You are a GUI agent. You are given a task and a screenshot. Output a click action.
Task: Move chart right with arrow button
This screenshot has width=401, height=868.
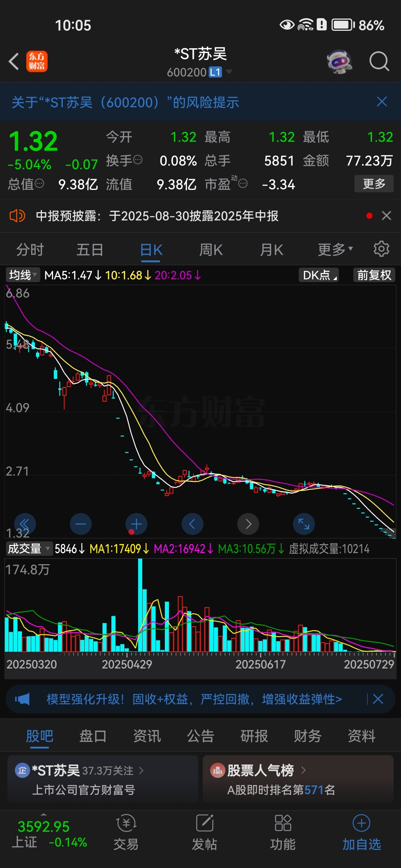248,524
